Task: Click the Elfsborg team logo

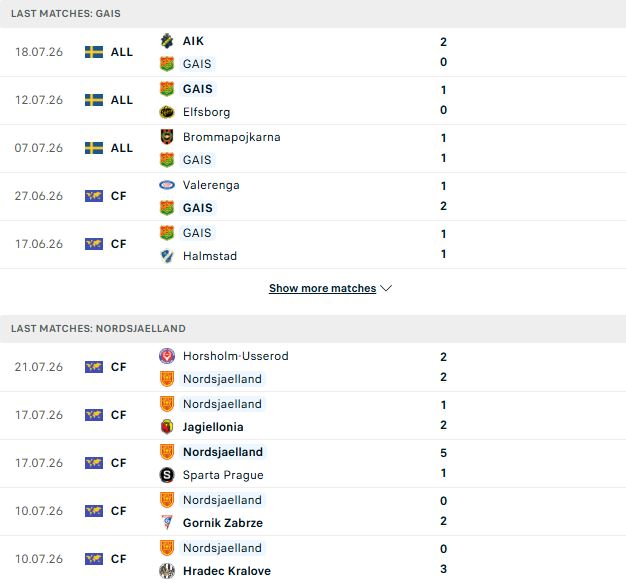Action: coord(167,112)
